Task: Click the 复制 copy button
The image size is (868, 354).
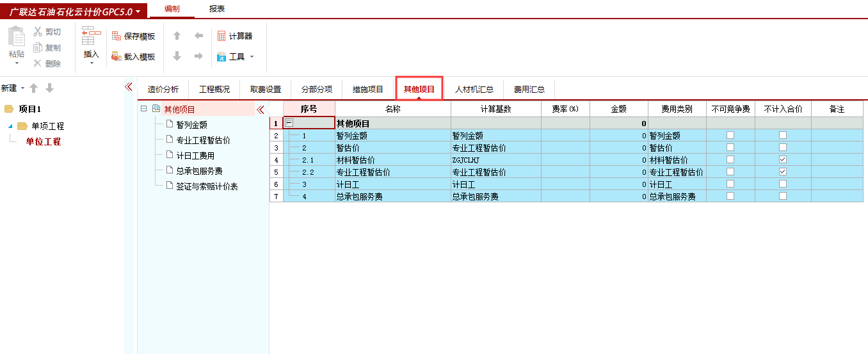Action: [x=47, y=47]
